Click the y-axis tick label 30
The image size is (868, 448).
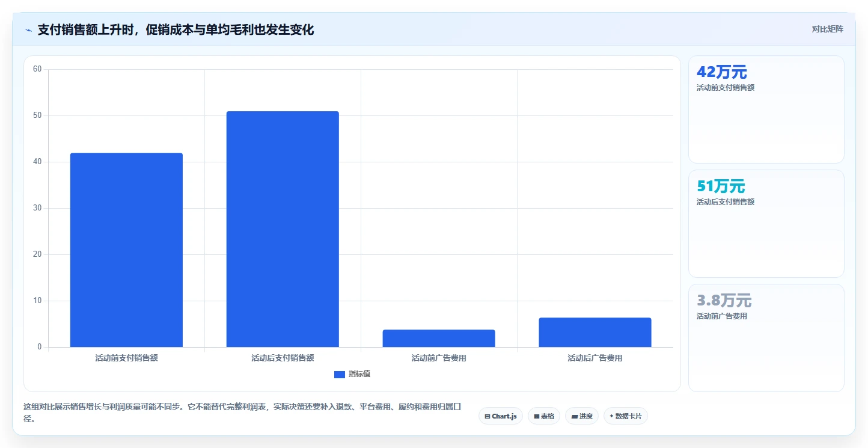37,208
